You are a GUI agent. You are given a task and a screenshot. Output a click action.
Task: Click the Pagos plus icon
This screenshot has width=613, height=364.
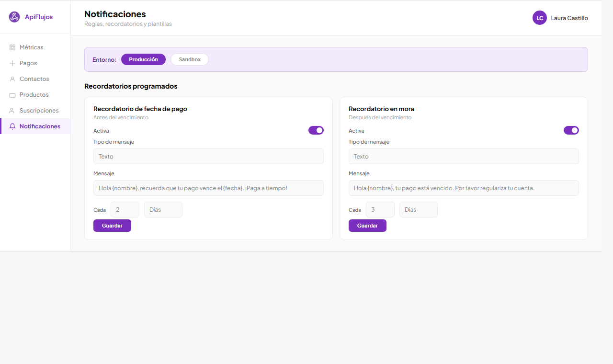tap(12, 63)
